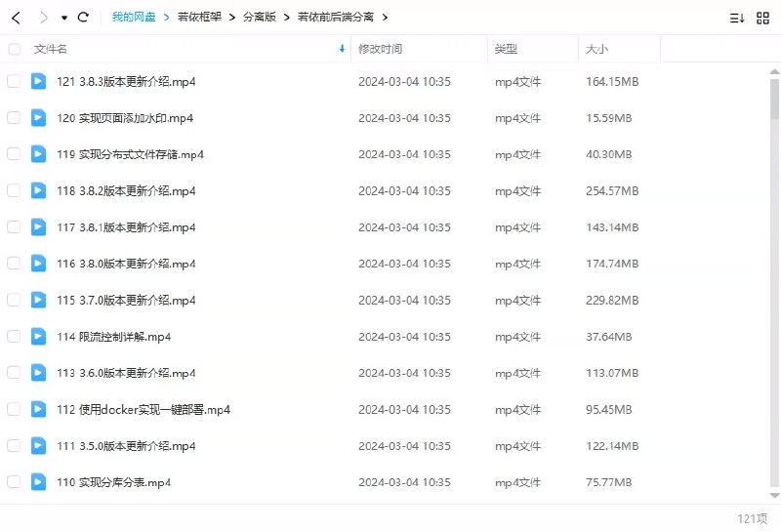
Task: Expand chevron after 若依框架 breadcrumb
Action: (x=232, y=18)
